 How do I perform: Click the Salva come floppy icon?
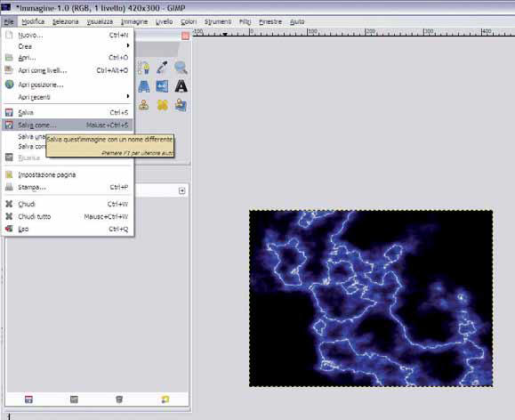[9, 125]
